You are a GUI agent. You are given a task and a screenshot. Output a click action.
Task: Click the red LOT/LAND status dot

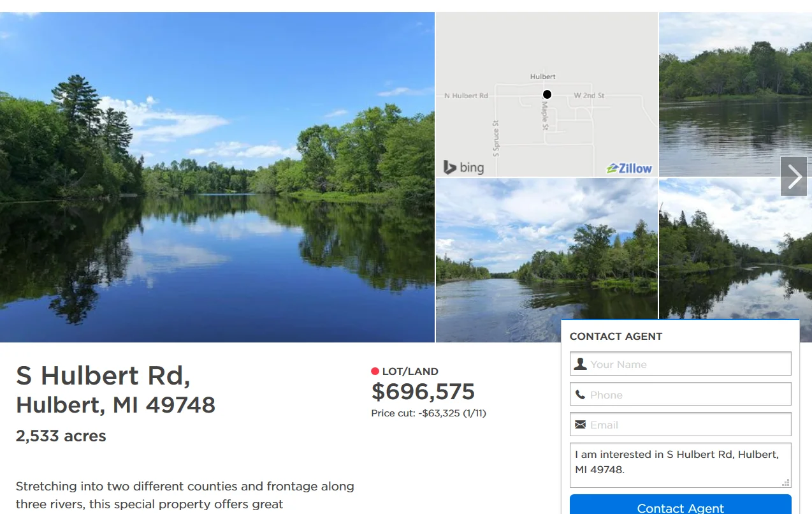coord(375,371)
